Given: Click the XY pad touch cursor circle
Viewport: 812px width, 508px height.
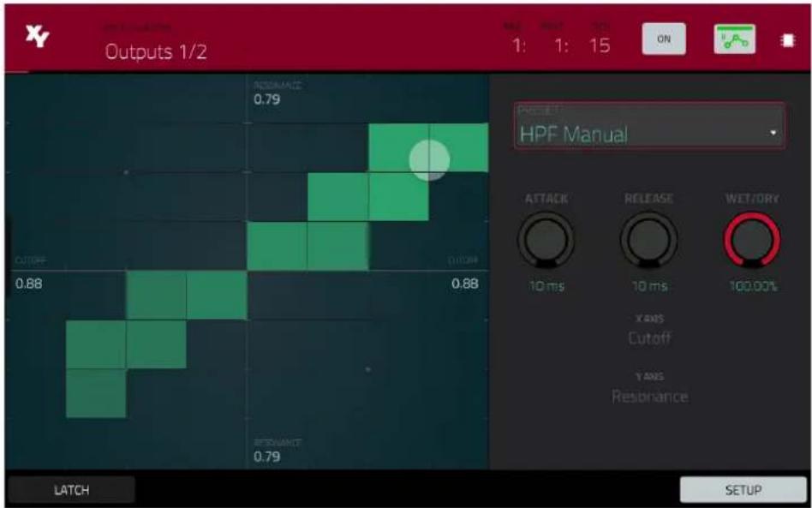Looking at the screenshot, I should (429, 160).
